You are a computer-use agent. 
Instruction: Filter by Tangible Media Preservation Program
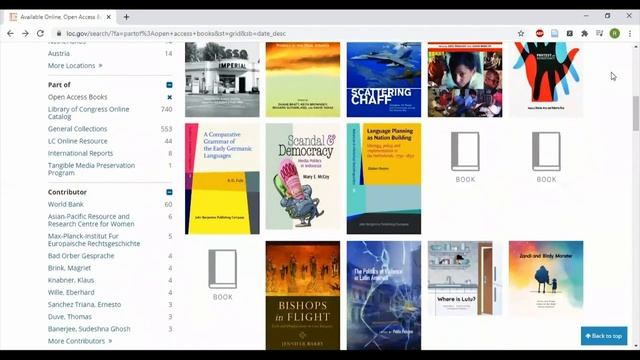(x=91, y=169)
